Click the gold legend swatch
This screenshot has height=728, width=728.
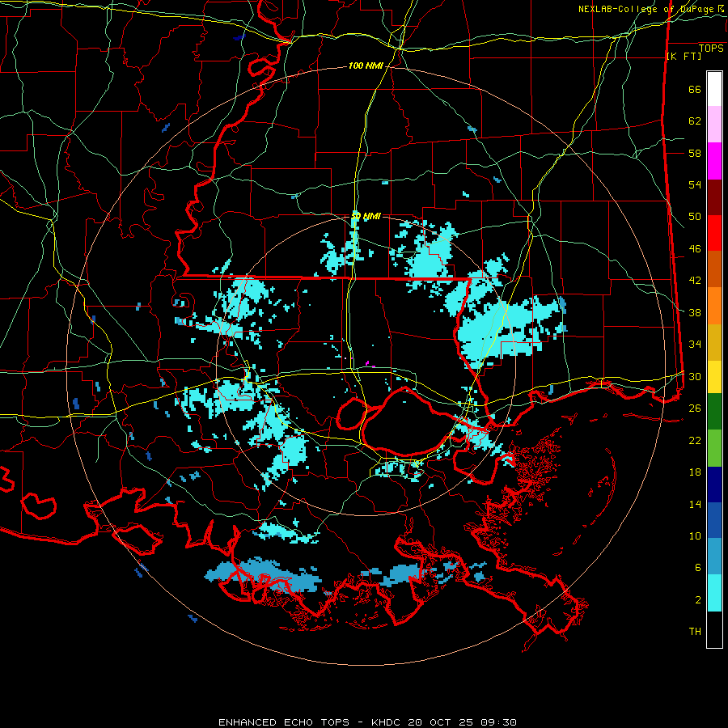point(714,343)
